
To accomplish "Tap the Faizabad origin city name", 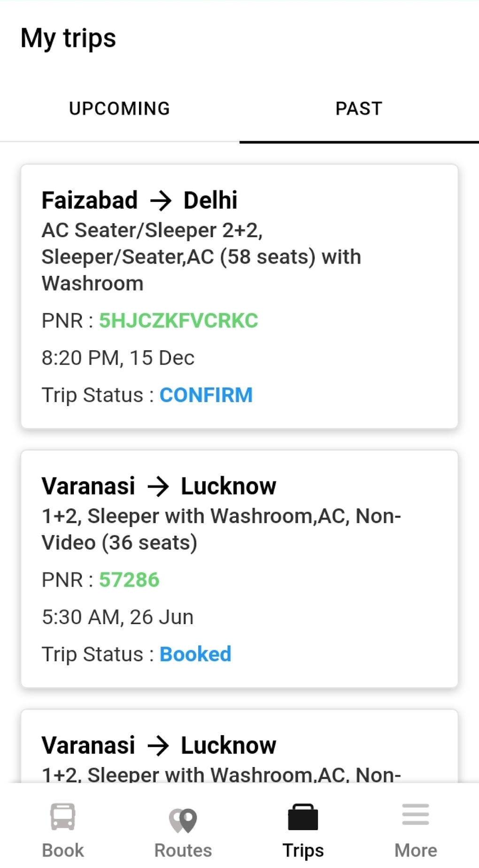I will [x=90, y=200].
